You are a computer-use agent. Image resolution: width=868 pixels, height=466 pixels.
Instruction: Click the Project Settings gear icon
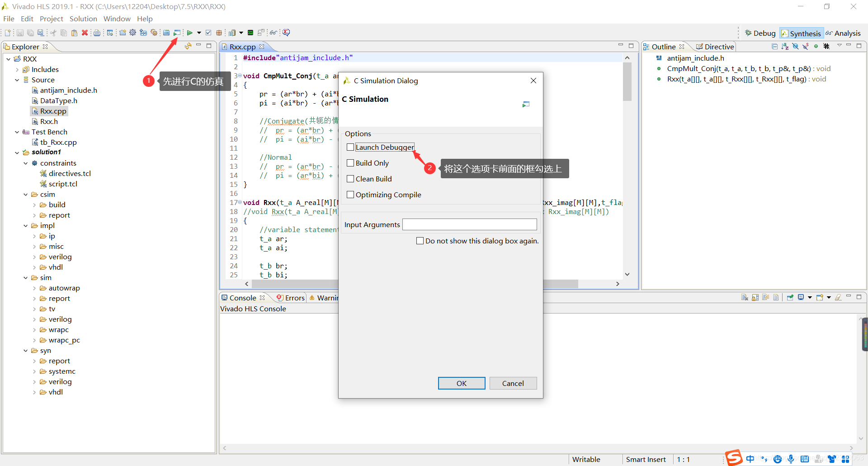pyautogui.click(x=132, y=33)
